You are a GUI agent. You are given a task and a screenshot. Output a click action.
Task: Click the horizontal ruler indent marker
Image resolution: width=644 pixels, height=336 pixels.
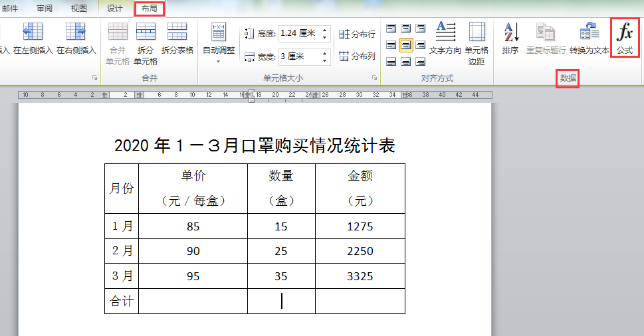(x=251, y=96)
